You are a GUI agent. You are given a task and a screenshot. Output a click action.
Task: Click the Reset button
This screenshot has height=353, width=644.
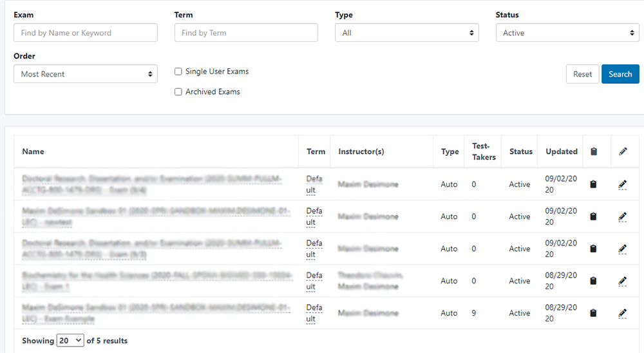click(582, 74)
